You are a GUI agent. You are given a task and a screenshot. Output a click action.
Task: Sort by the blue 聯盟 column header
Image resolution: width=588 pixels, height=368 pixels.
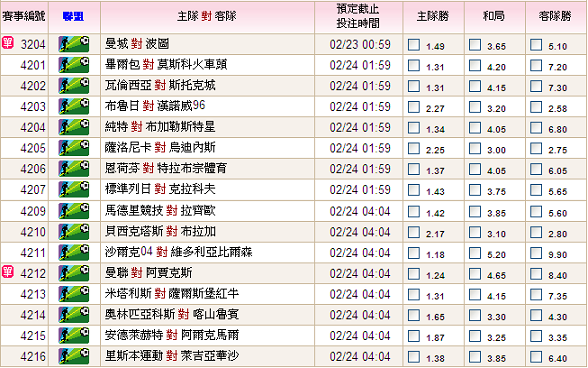(x=74, y=17)
